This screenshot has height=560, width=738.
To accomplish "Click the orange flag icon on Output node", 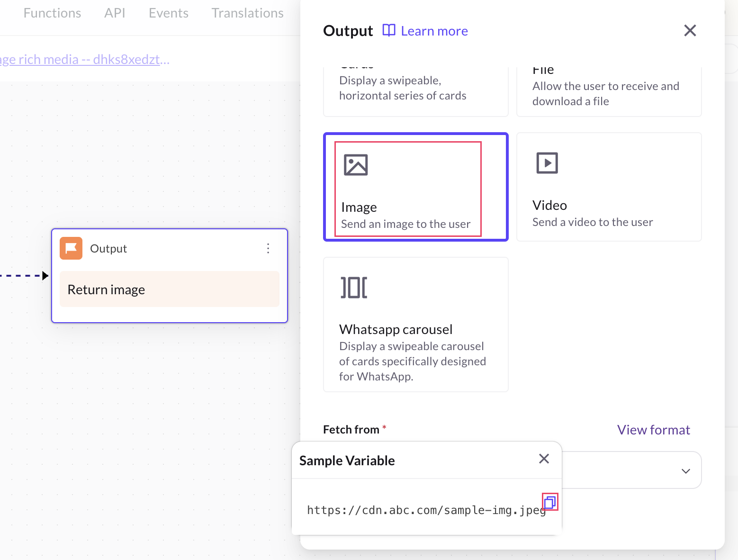I will [x=71, y=248].
